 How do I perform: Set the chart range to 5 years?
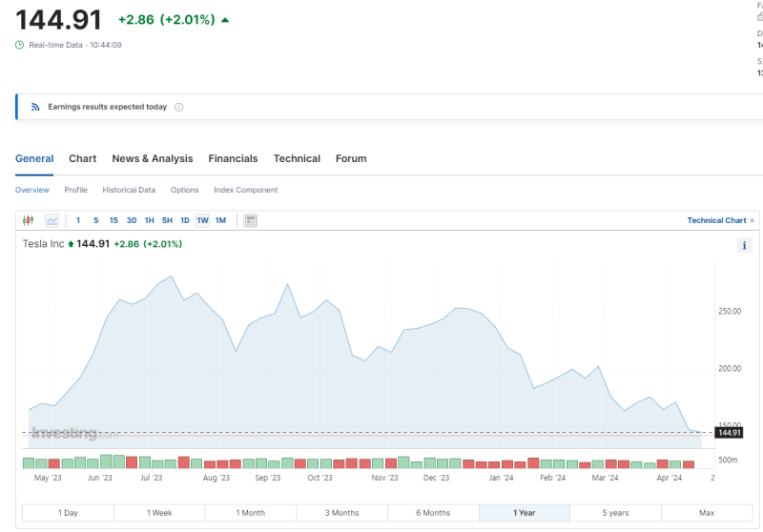click(615, 513)
